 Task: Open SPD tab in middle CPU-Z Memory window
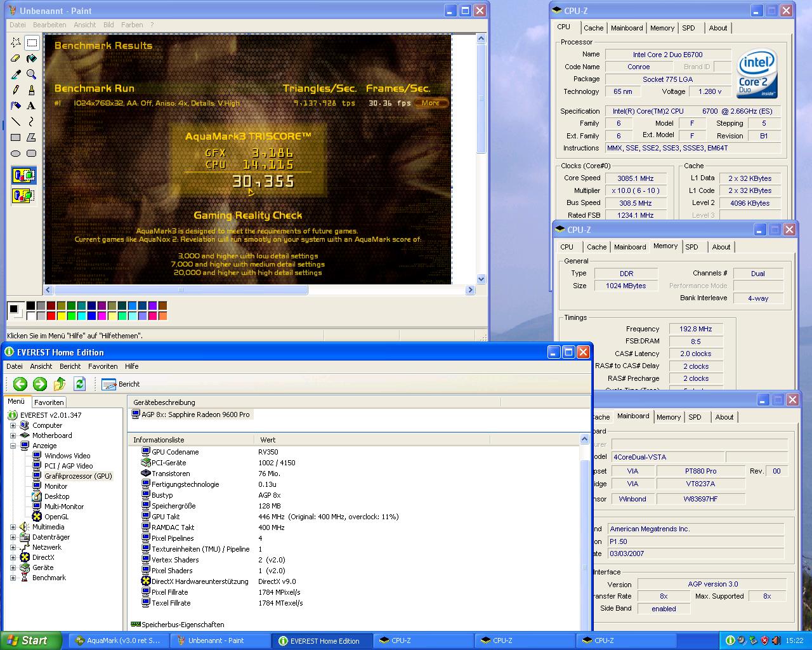click(x=691, y=247)
